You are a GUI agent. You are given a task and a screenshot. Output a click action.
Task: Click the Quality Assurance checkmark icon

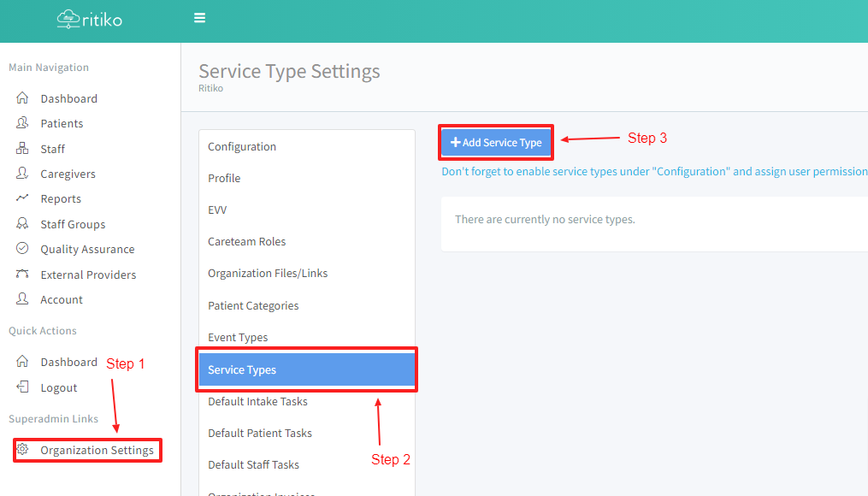[x=23, y=249]
